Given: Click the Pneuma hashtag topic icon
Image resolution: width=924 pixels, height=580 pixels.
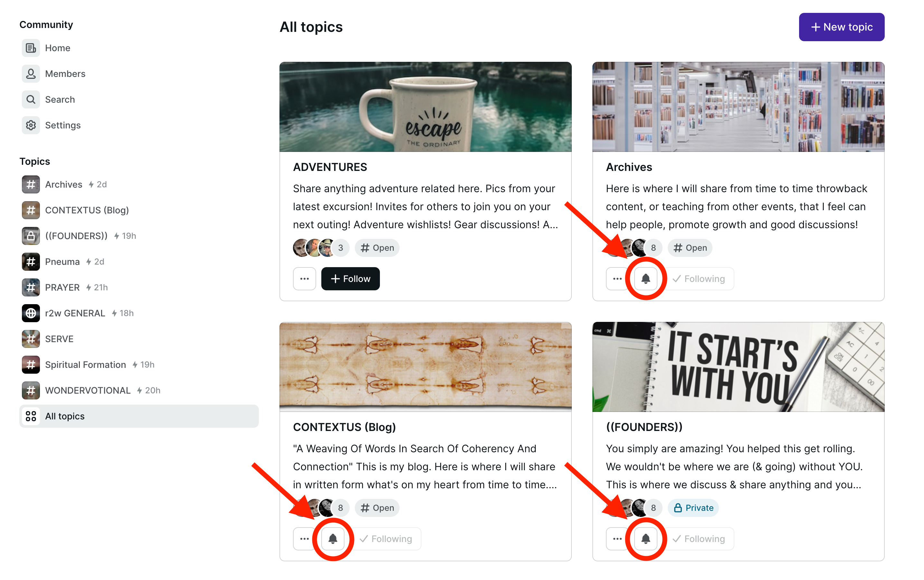Looking at the screenshot, I should point(31,262).
